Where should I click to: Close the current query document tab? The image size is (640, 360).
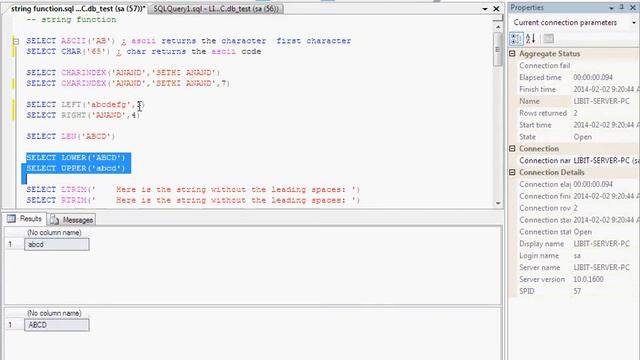point(496,9)
